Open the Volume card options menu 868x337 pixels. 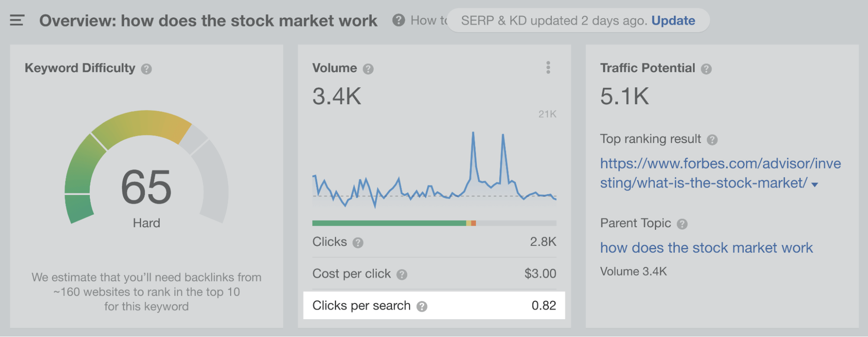(x=548, y=68)
